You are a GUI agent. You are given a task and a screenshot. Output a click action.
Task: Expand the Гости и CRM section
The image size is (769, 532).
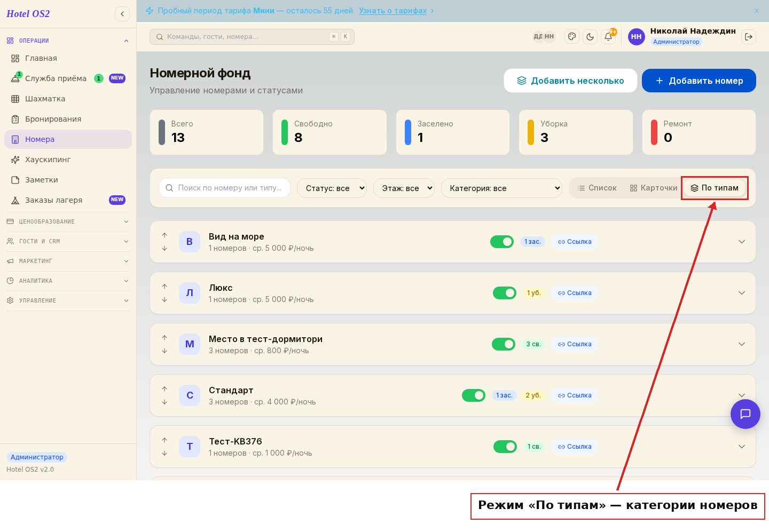(x=68, y=241)
